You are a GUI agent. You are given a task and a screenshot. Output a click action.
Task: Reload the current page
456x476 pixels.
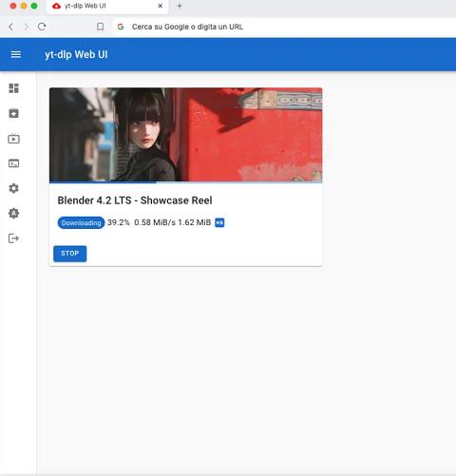click(x=42, y=27)
